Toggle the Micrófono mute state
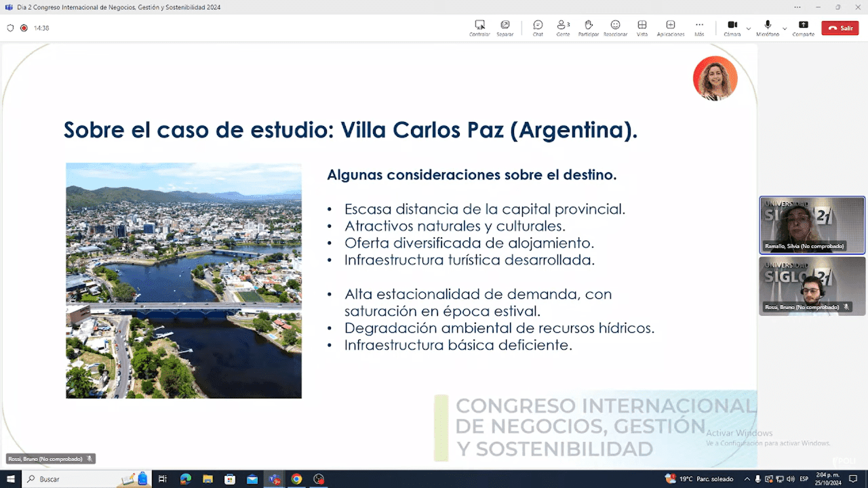868x488 pixels. tap(768, 27)
